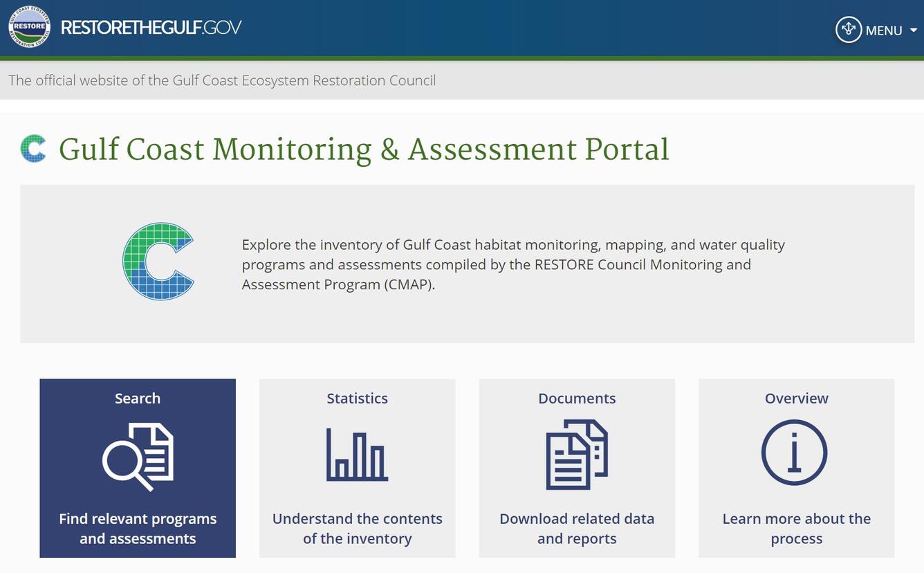Screen dimensions: 924x573
Task: Open RESTORETHEGULF.GOV home link
Action: pos(151,28)
